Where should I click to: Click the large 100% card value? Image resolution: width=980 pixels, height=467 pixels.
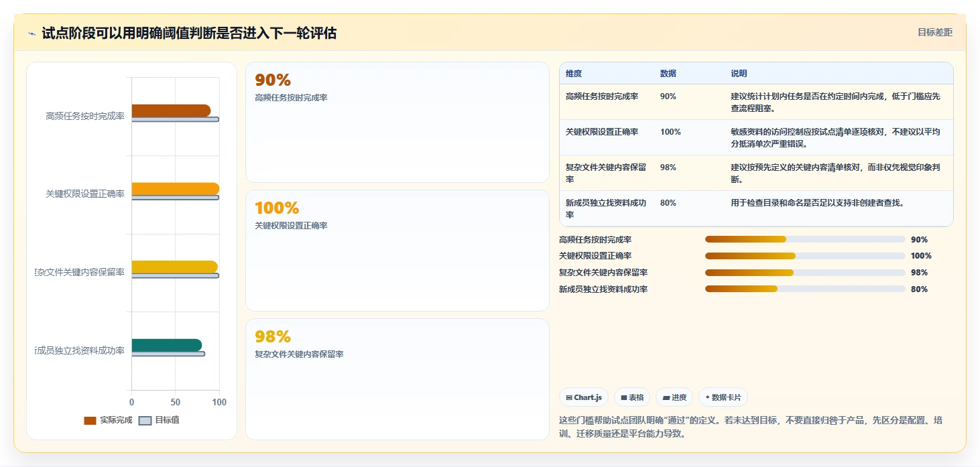tap(277, 208)
